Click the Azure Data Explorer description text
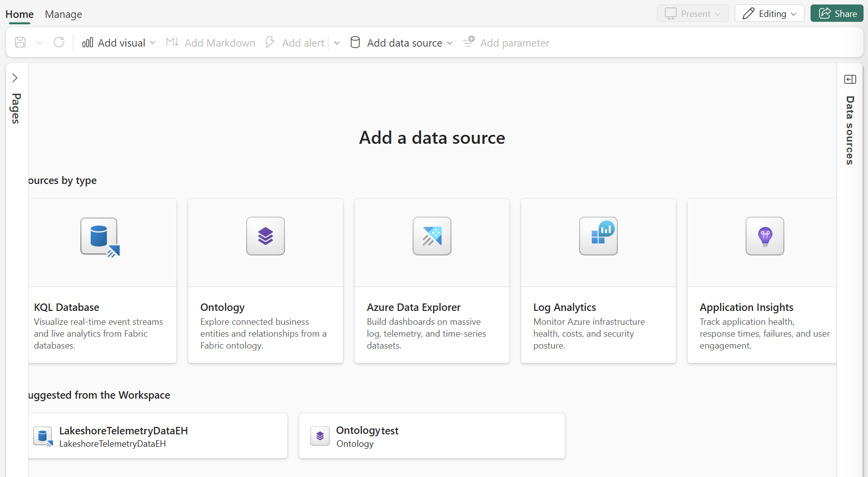 tap(426, 334)
